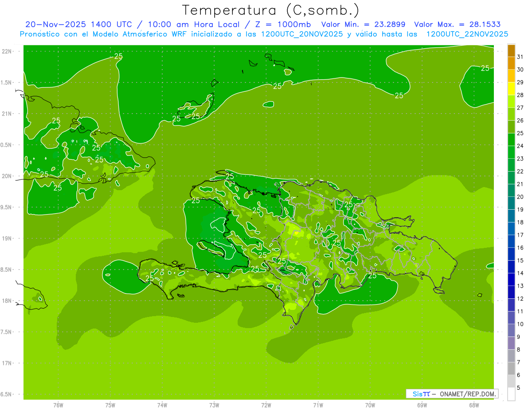Screen dimensions: 532x411
Task: Click the Valor Min. = 23.2899 text
Action: [x=363, y=24]
